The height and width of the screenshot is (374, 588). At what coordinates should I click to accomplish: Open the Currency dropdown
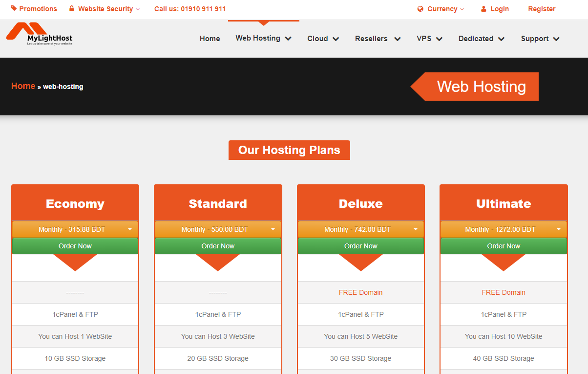tap(446, 9)
